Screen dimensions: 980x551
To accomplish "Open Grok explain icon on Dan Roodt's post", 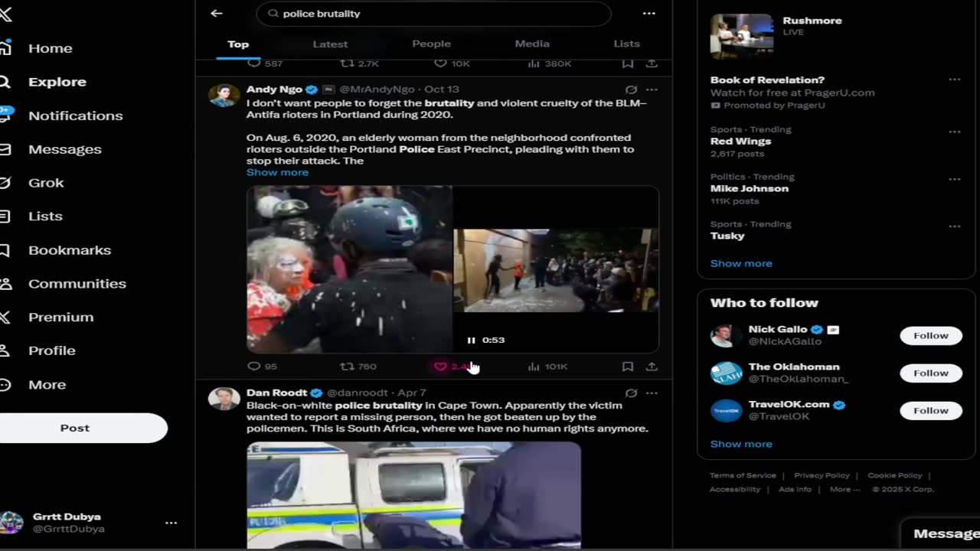I will pyautogui.click(x=631, y=393).
